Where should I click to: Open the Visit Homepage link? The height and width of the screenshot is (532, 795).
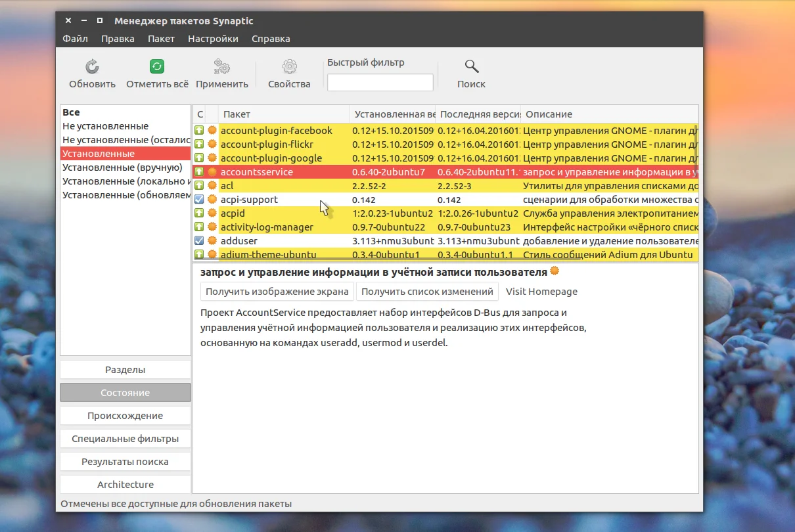coord(541,292)
